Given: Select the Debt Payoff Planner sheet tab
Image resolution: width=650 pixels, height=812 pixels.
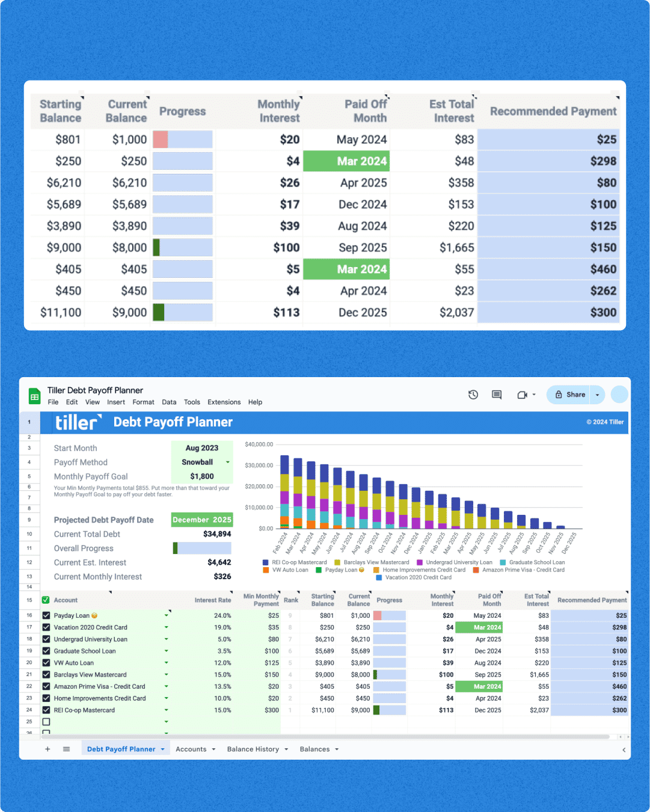Looking at the screenshot, I should (x=121, y=749).
